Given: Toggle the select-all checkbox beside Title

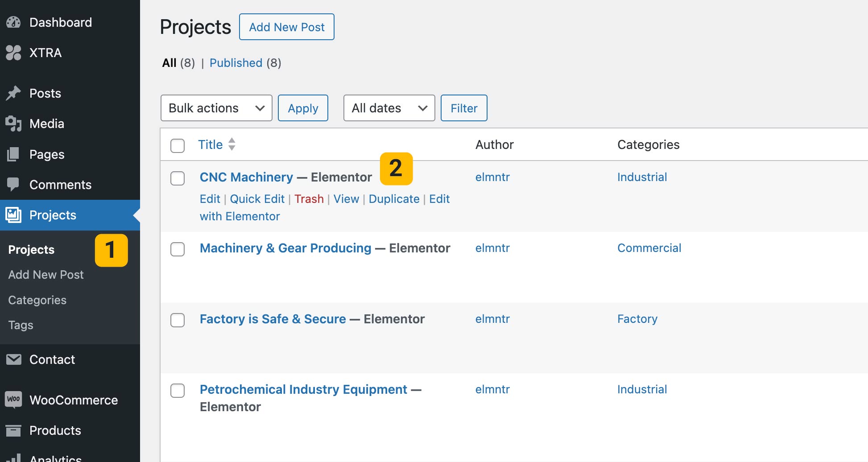Looking at the screenshot, I should 178,145.
